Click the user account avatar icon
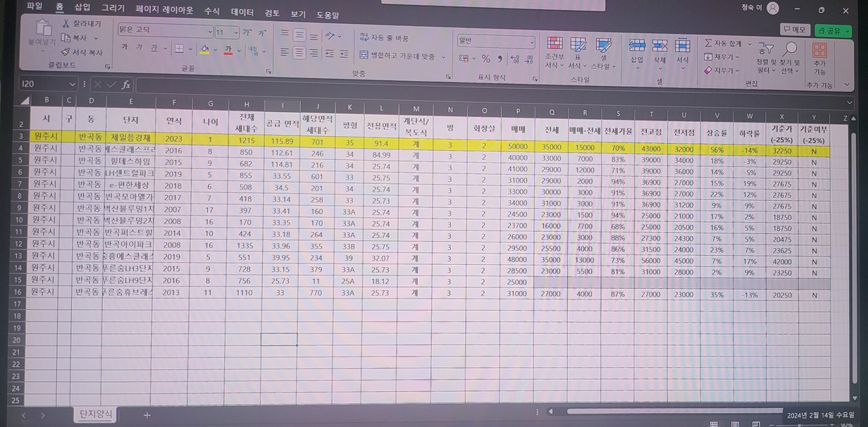Viewport: 868px width, 427px height. tap(773, 8)
